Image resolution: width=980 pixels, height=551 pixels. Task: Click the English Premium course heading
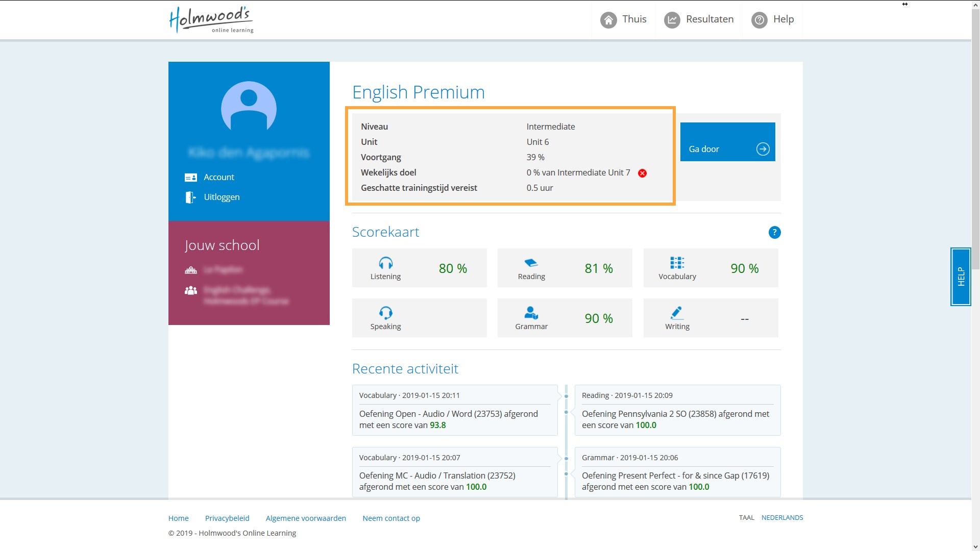click(x=419, y=92)
